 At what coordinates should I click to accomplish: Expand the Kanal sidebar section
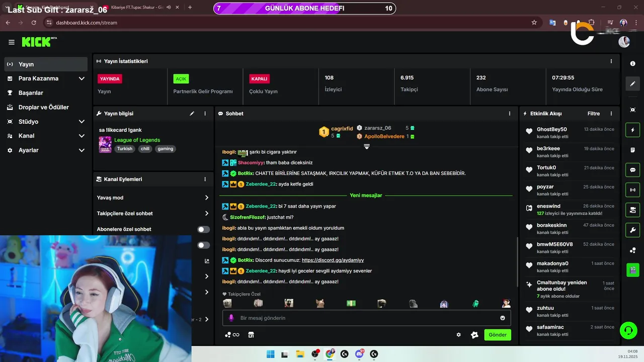point(82,136)
